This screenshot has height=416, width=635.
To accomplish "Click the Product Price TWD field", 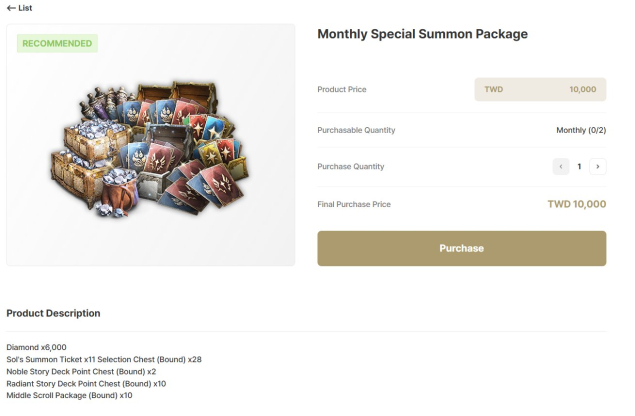I will 540,89.
